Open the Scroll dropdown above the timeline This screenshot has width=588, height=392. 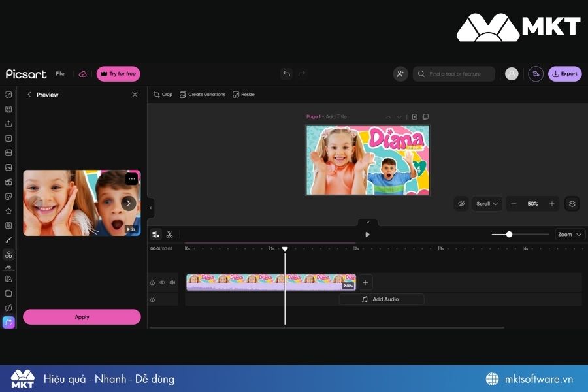(487, 203)
